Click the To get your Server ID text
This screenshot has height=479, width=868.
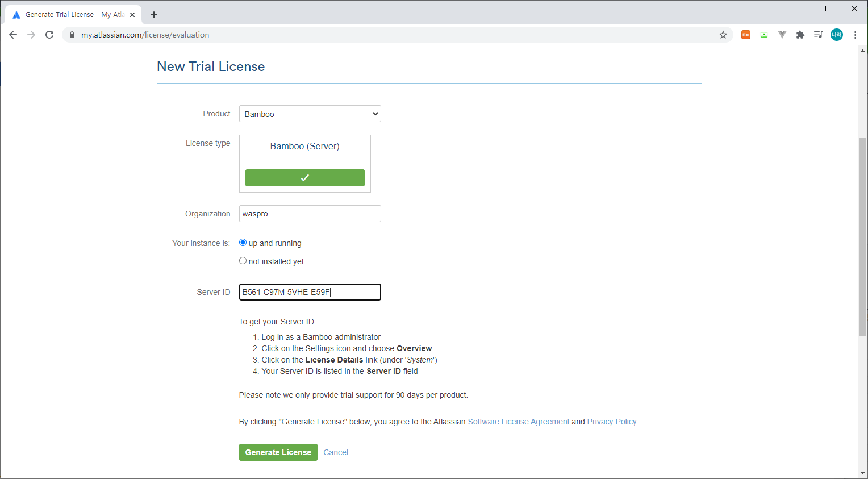tap(277, 322)
